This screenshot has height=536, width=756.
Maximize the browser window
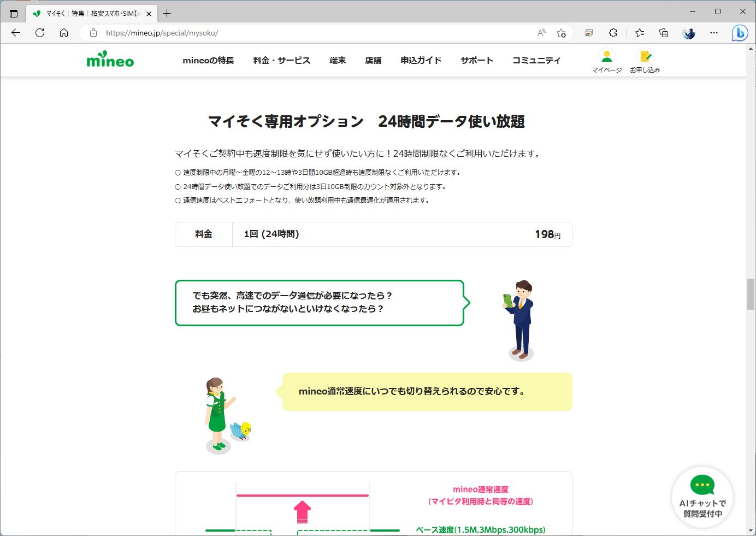click(x=718, y=11)
